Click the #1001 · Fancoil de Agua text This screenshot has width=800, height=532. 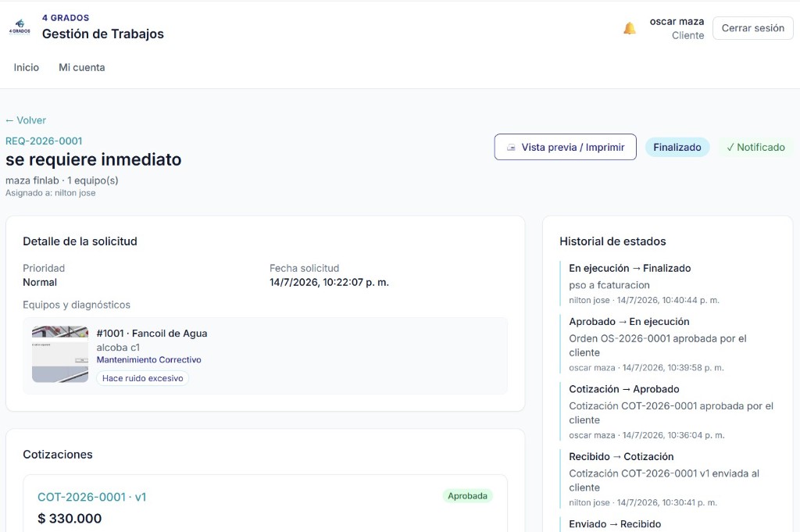tap(152, 333)
